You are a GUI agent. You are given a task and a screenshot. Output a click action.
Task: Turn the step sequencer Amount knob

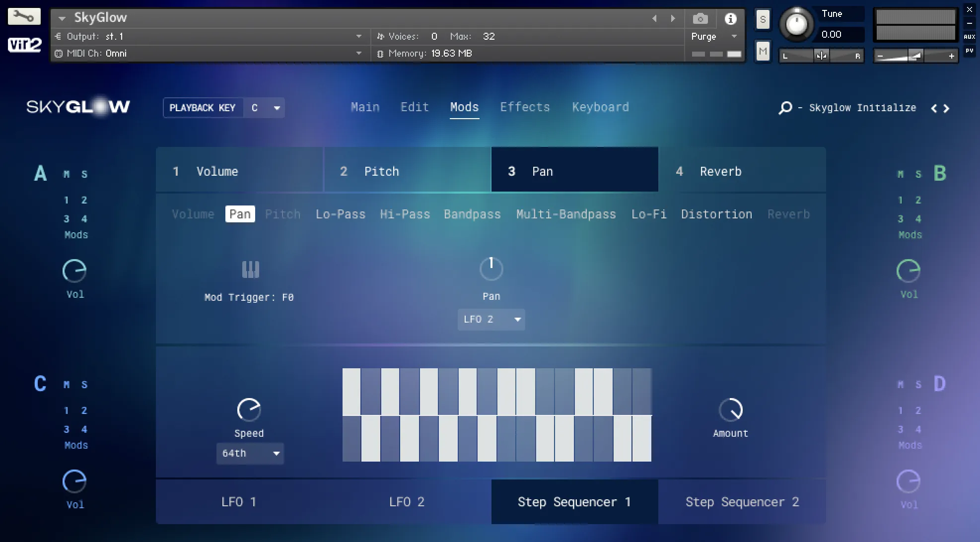(730, 408)
